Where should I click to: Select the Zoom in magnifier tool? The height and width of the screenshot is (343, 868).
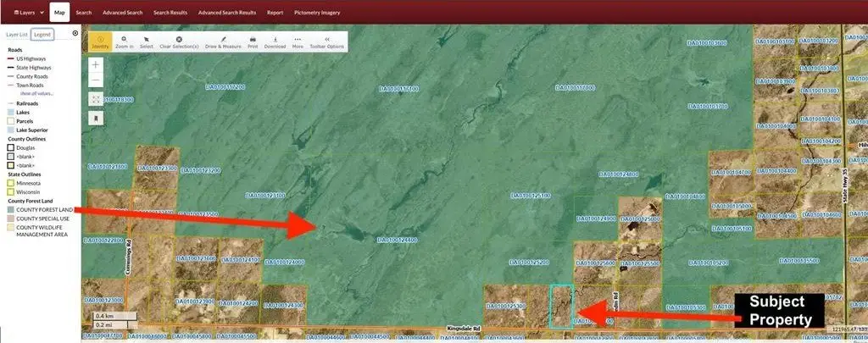pos(124,41)
